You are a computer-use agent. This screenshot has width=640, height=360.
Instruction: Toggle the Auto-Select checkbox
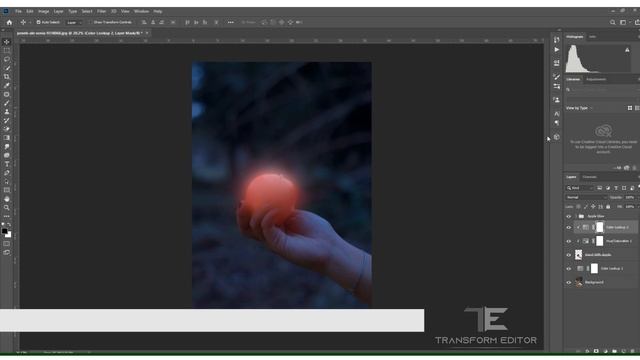click(x=38, y=22)
